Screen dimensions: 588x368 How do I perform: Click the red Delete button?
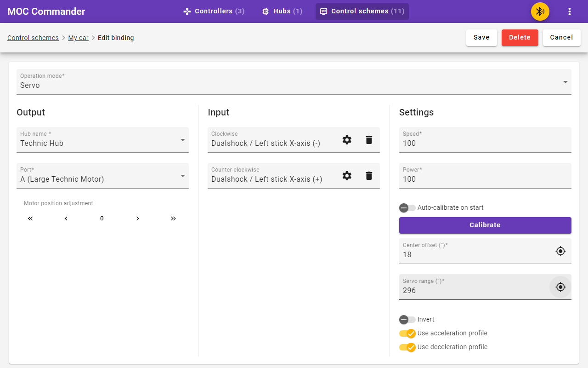tap(520, 38)
